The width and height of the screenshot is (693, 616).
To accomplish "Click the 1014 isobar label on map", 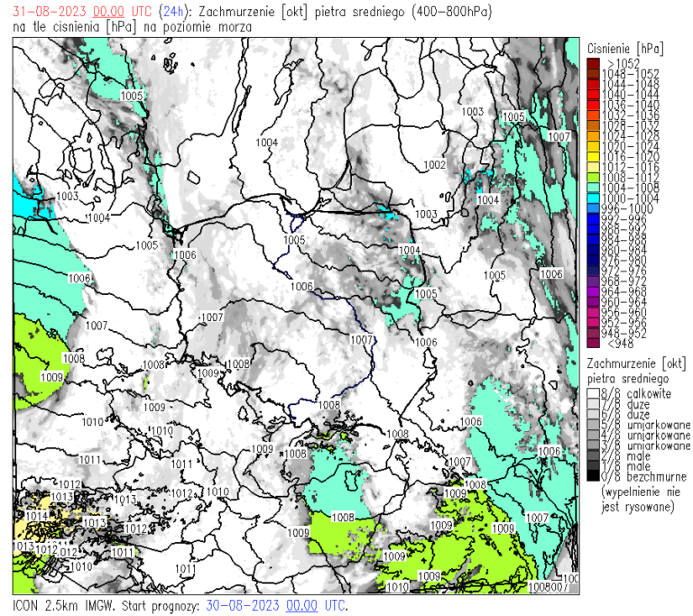I will pos(38,515).
